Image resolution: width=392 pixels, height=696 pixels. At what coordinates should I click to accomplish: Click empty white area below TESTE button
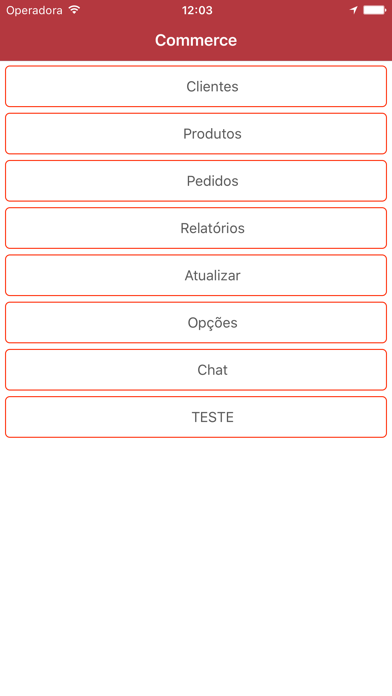pyautogui.click(x=196, y=564)
